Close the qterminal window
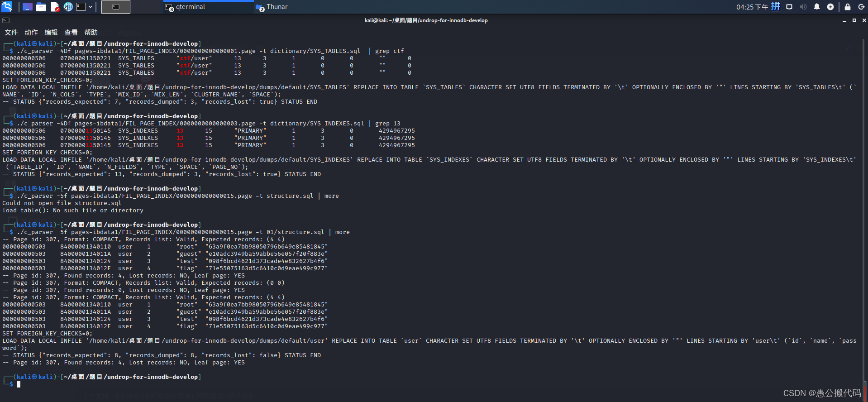The height and width of the screenshot is (402, 868). pos(864,20)
